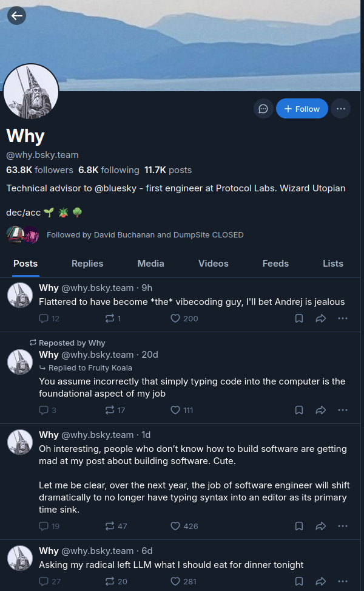Repost the vibecoding guy post

(x=110, y=318)
